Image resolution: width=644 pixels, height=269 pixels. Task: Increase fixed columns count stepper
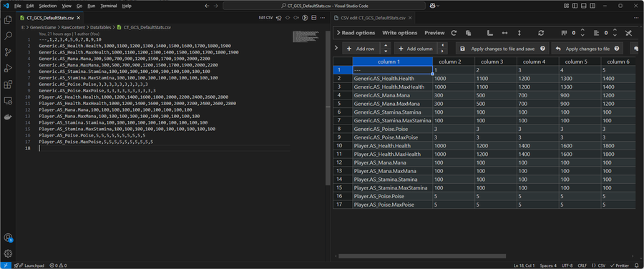coord(582,30)
